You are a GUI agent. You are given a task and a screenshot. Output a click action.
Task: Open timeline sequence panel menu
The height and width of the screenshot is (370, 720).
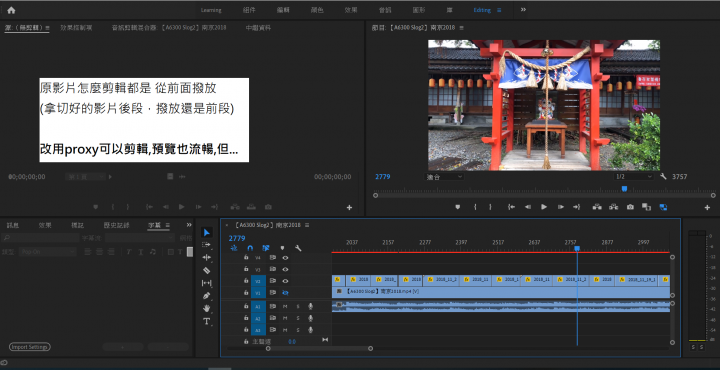click(x=307, y=225)
